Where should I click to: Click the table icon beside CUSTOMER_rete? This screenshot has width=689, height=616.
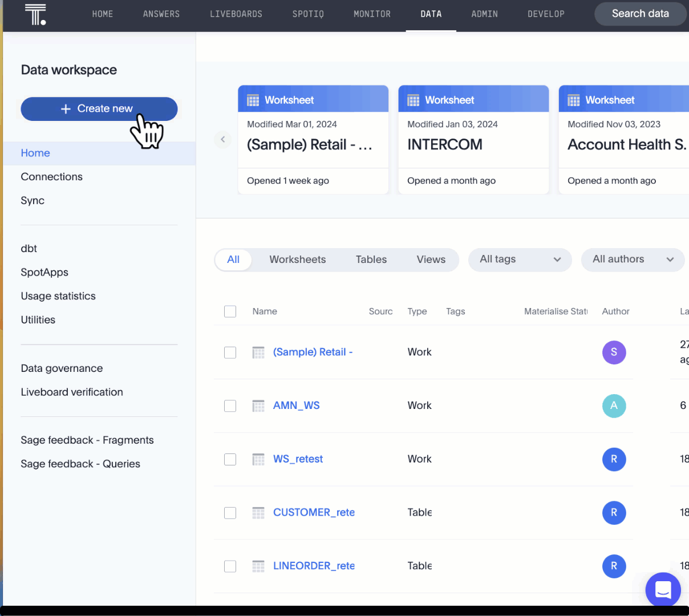pos(258,513)
